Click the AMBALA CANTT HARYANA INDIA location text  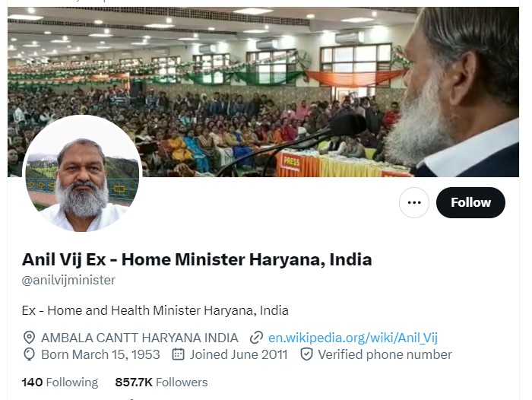pos(139,338)
